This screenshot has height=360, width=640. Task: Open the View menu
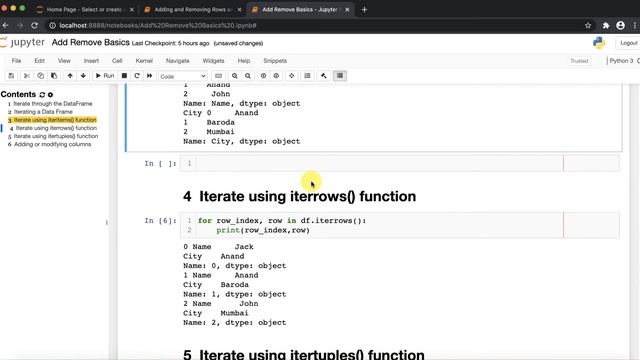click(64, 61)
